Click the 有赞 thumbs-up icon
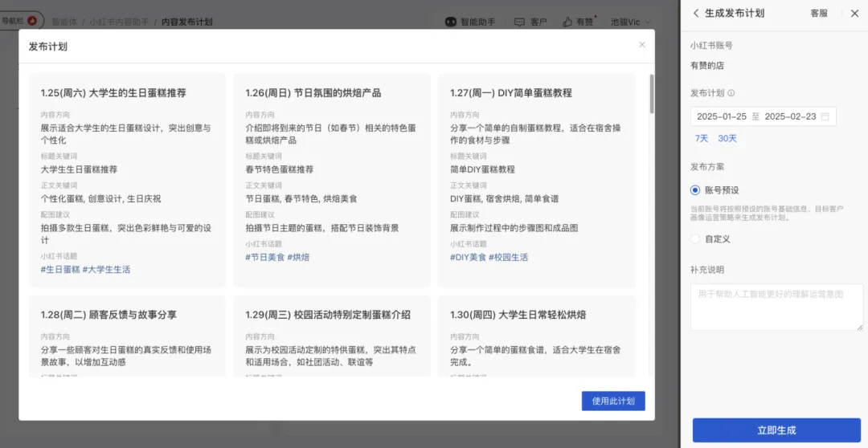This screenshot has height=448, width=868. coord(567,22)
